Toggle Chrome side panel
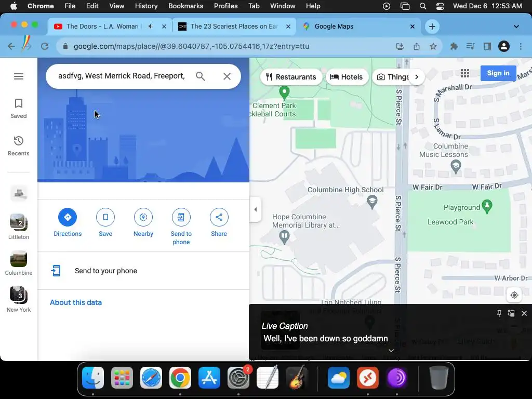Screen dimensions: 532x399 click(x=487, y=46)
